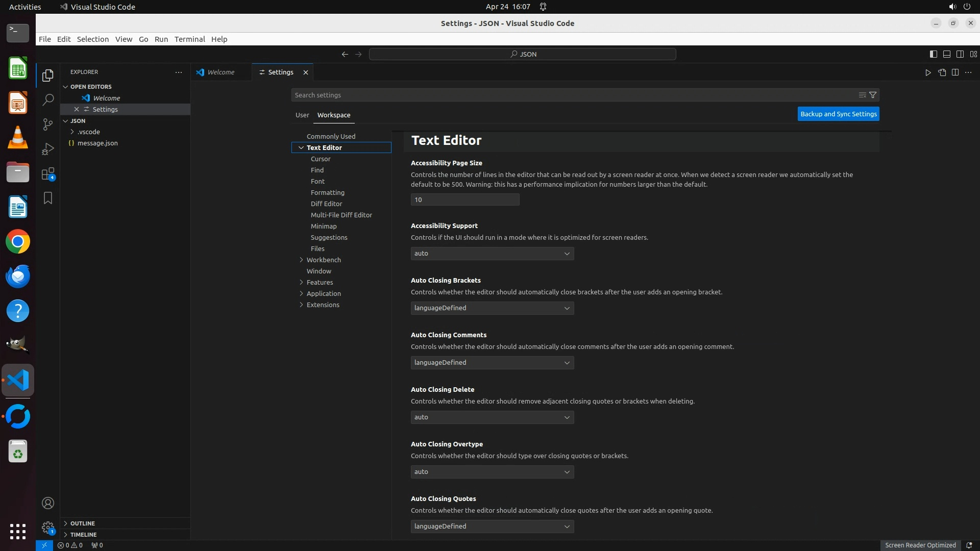The width and height of the screenshot is (980, 551).
Task: Open Run and Debug view icon
Action: tap(48, 149)
